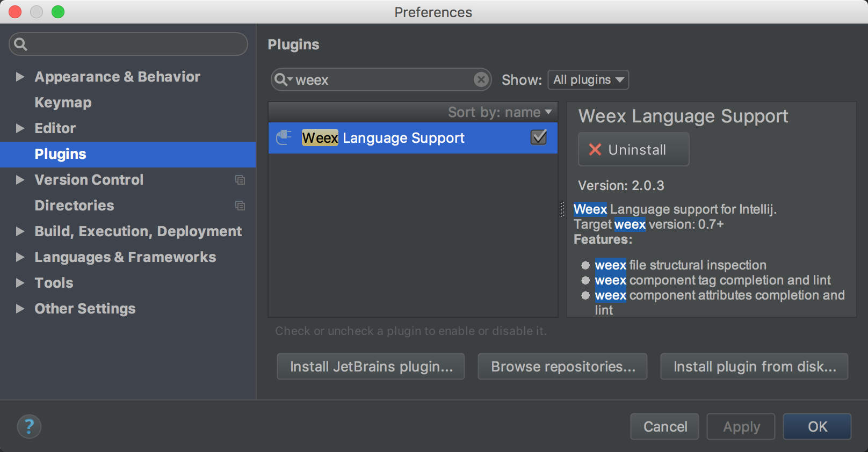Click the red X uninstall icon
The height and width of the screenshot is (452, 868).
click(x=595, y=150)
